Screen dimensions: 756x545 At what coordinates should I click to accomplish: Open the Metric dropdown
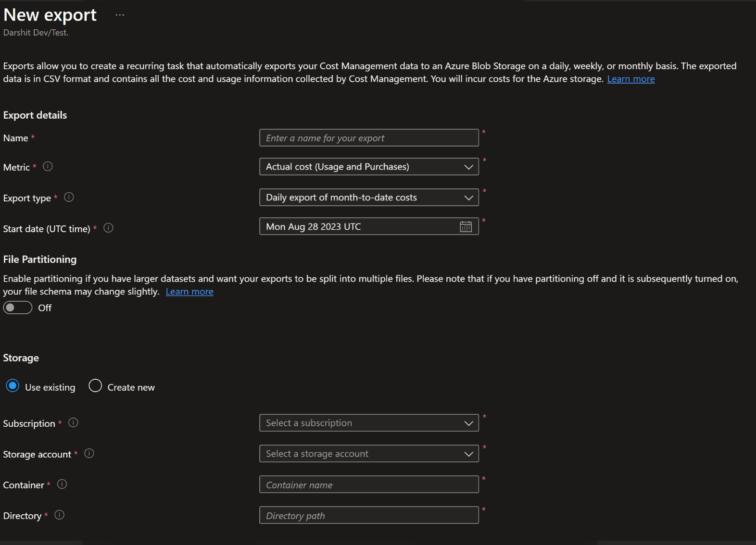369,167
